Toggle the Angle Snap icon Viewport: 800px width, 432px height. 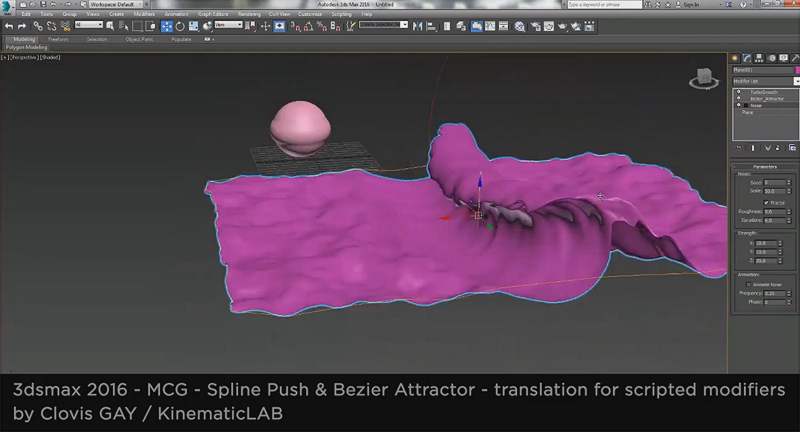click(308, 27)
